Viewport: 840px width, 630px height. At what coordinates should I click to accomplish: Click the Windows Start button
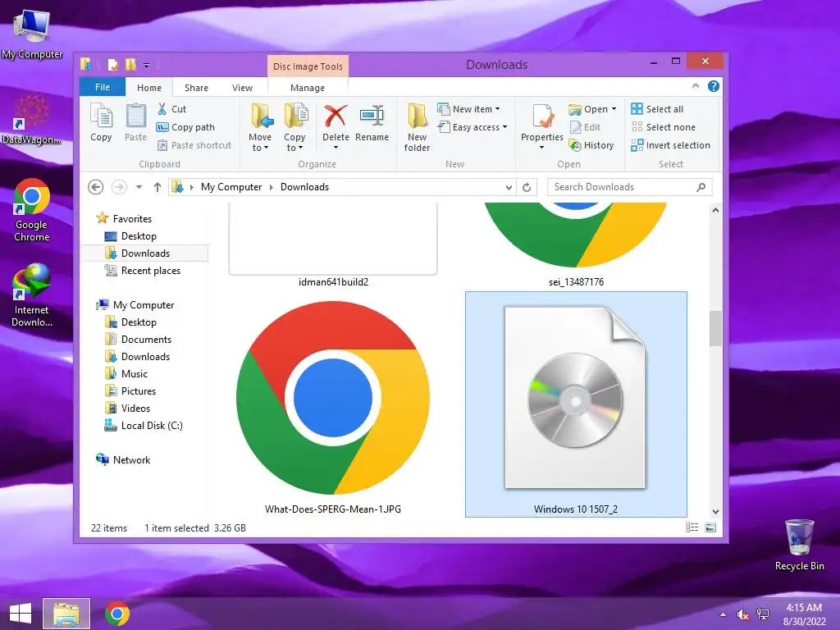(x=21, y=614)
